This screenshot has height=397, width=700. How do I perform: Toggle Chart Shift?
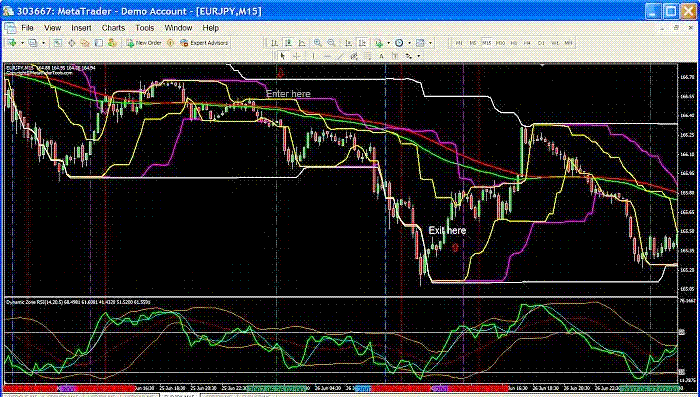[362, 43]
